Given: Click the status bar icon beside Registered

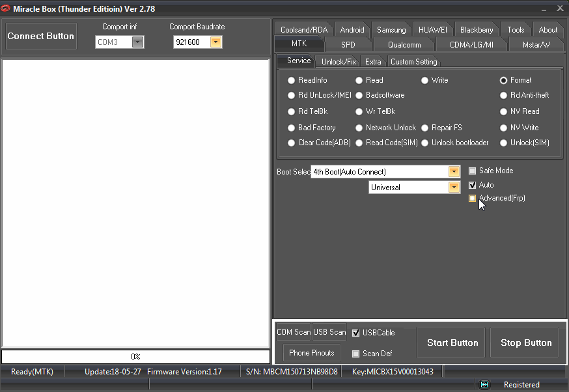Looking at the screenshot, I should 484,384.
